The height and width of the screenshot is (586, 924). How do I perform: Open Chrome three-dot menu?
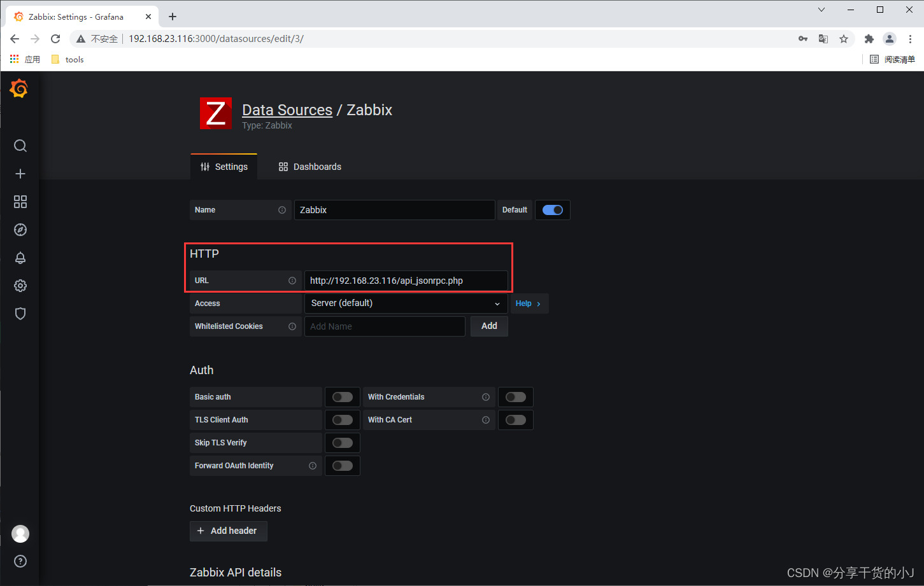910,39
